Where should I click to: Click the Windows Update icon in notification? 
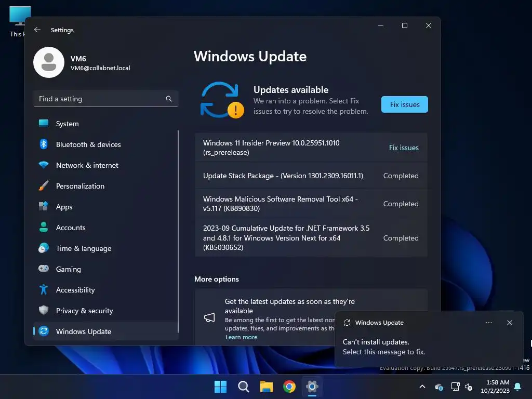(x=347, y=323)
